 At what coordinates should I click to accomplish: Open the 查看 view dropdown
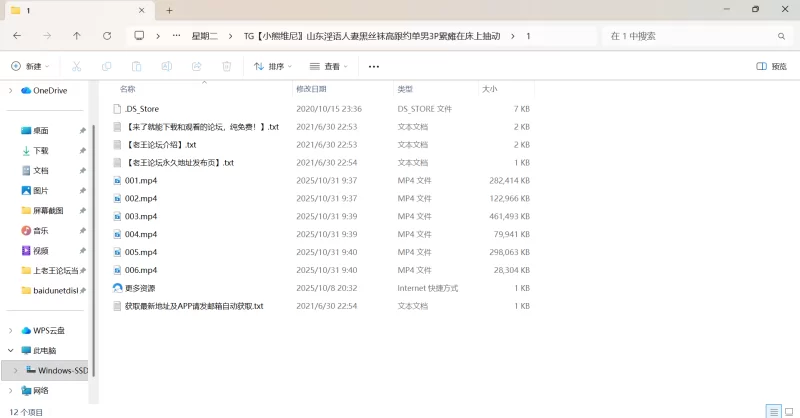point(329,66)
